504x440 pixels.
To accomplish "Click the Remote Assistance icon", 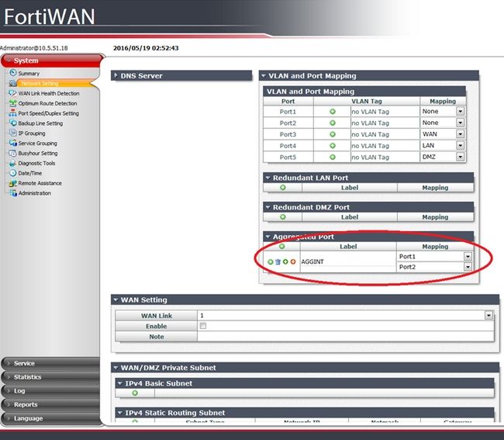I will pos(12,183).
